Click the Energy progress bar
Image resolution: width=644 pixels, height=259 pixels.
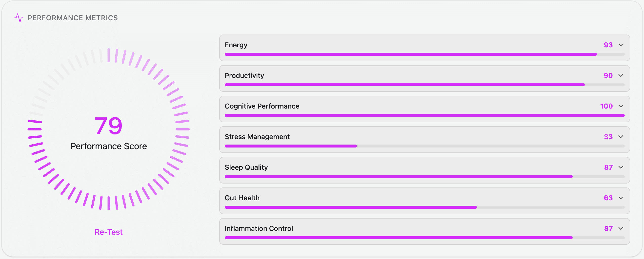(x=424, y=54)
